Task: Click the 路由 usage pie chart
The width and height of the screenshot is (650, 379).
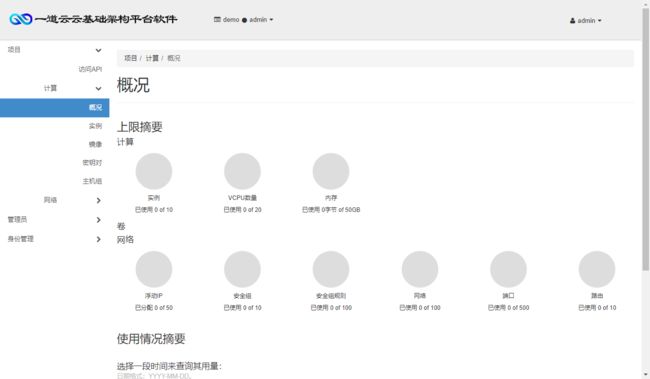Action: tap(597, 269)
